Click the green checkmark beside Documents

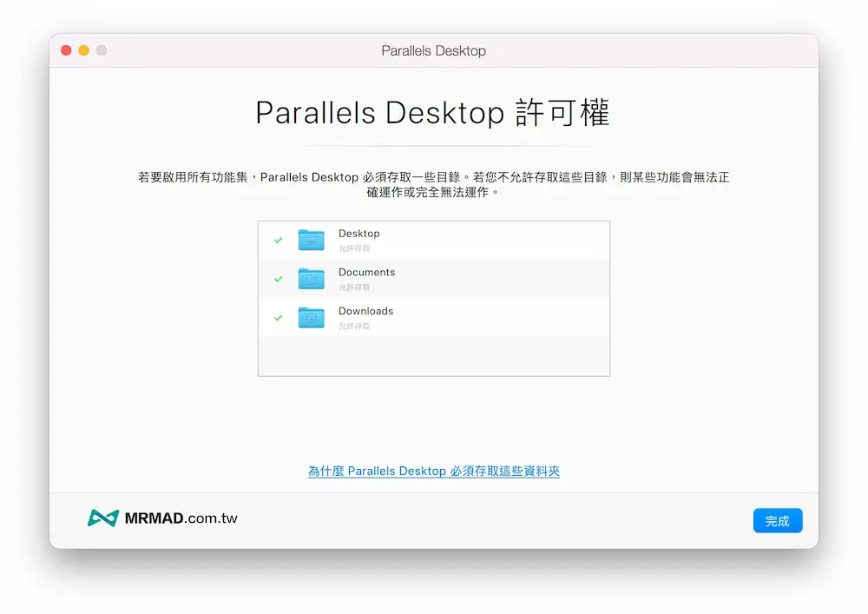pyautogui.click(x=278, y=279)
